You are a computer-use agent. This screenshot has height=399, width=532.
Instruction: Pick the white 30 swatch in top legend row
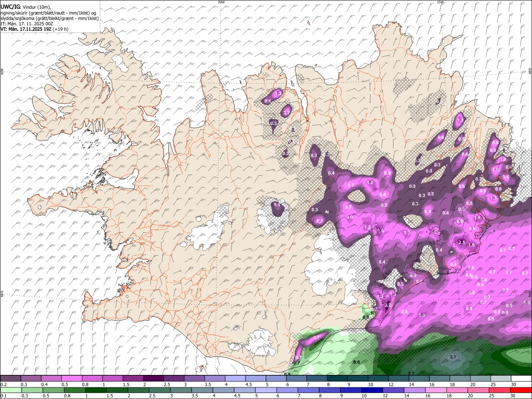click(522, 379)
